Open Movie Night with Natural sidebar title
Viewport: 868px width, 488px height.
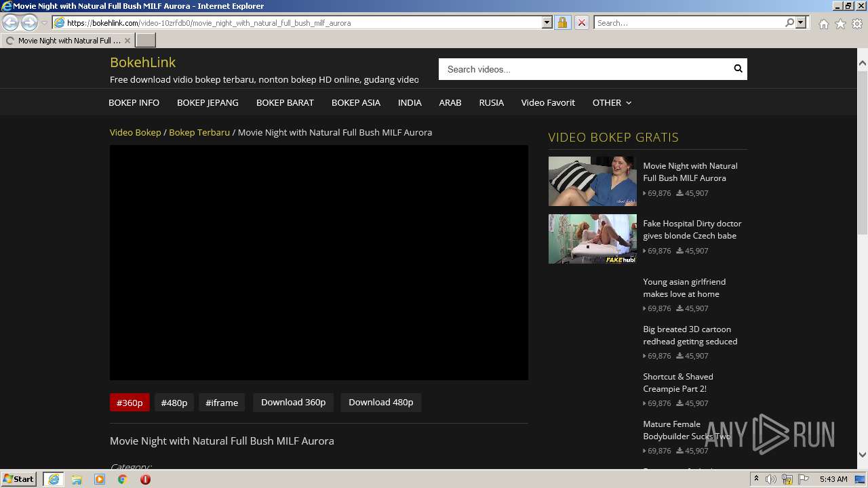pos(690,171)
